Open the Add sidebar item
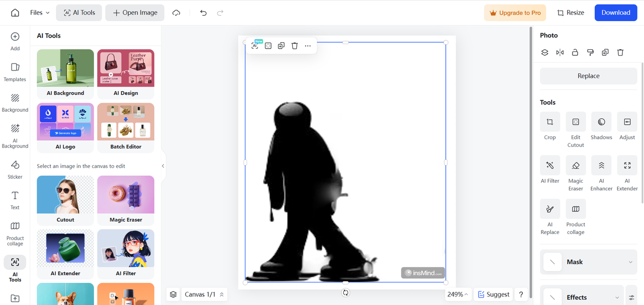Screen dimensions: 644x305 point(15,41)
